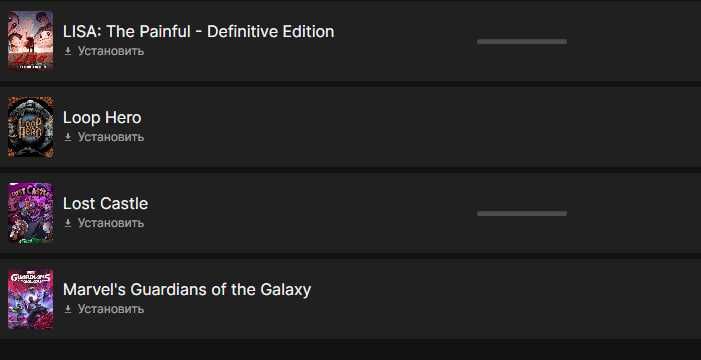Click Установить for Lost Castle

tap(111, 223)
